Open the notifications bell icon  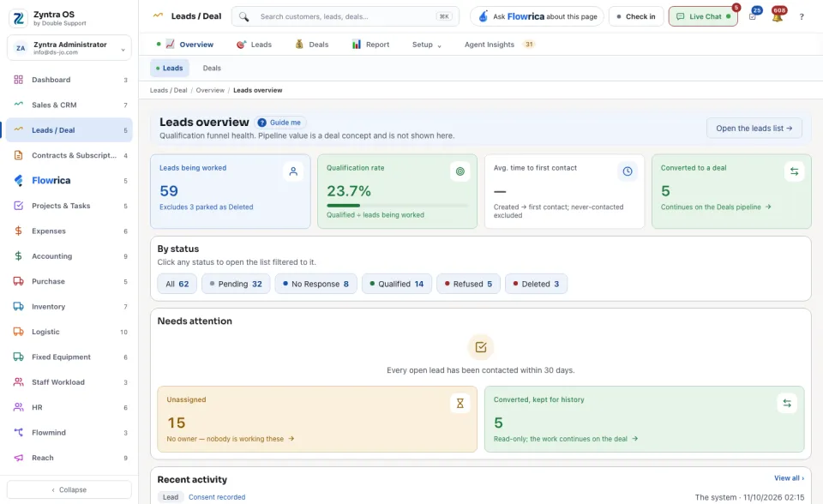(x=778, y=16)
